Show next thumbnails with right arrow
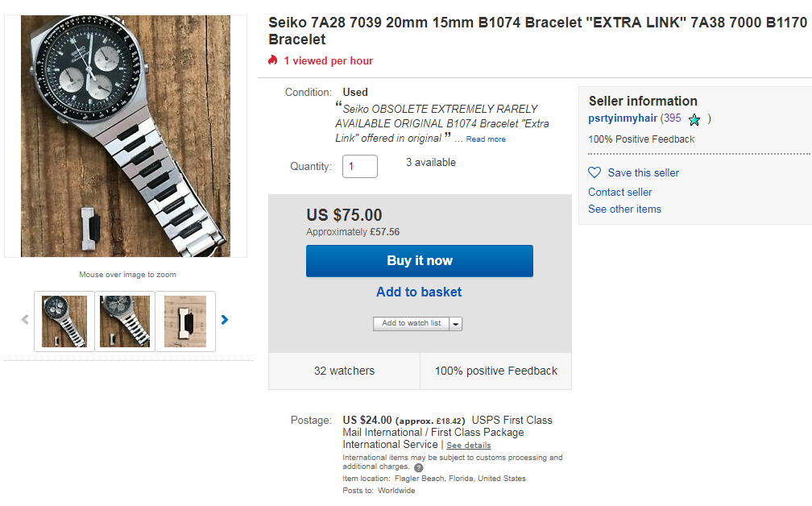Screen dimensions: 812x506 click(224, 320)
